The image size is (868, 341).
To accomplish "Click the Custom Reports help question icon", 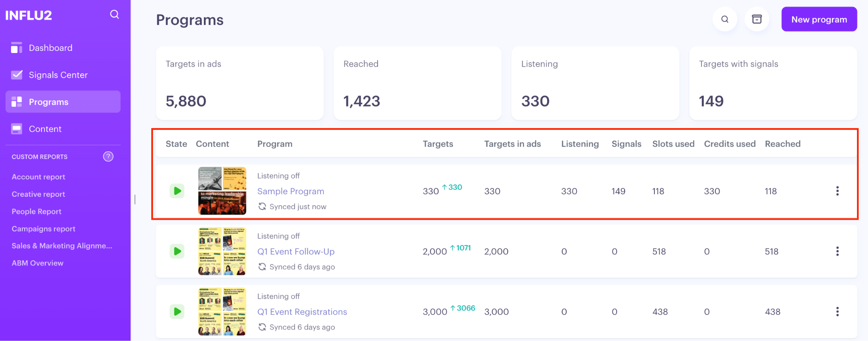I will pyautogui.click(x=108, y=157).
